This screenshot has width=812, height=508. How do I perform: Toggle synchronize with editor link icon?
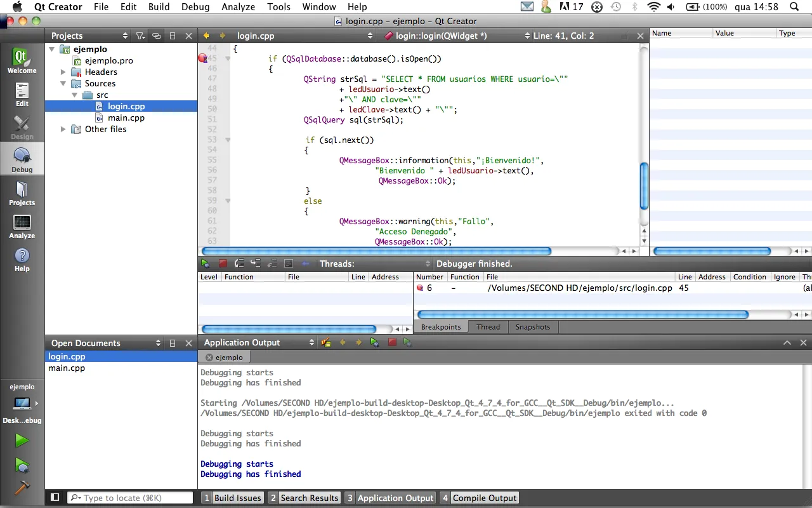tap(156, 36)
